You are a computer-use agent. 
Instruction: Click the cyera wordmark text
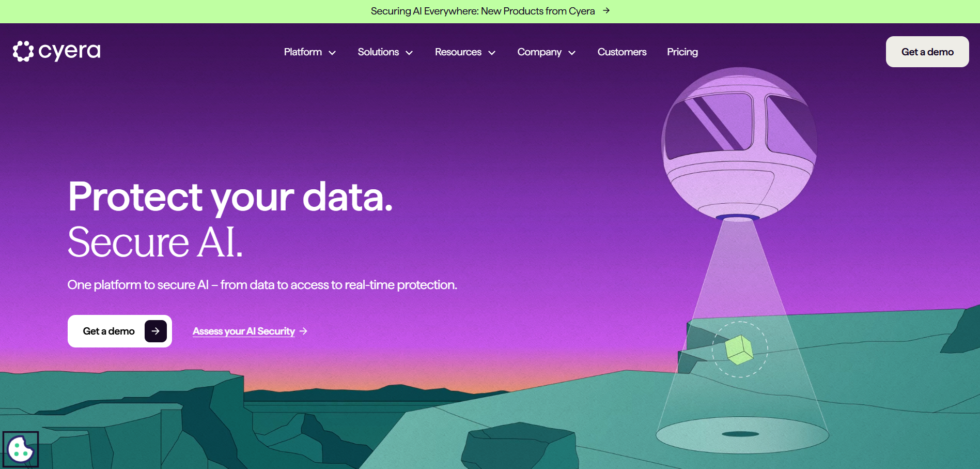coord(69,51)
